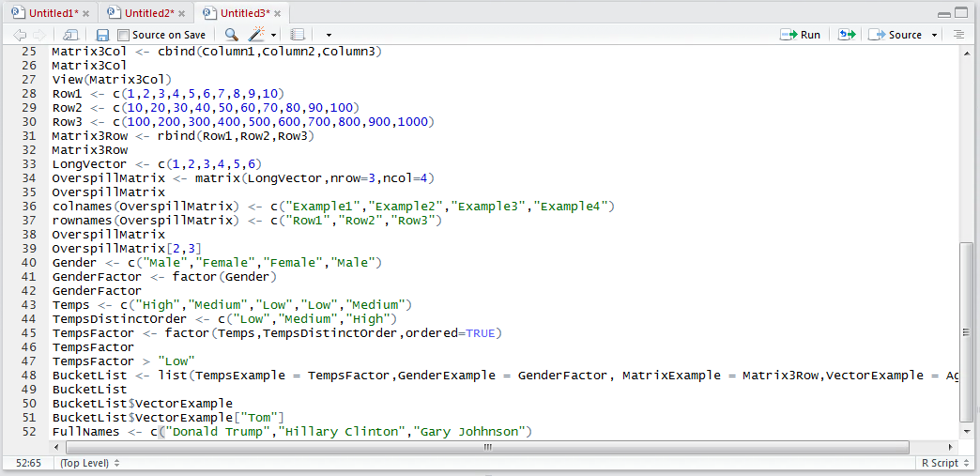Show document in new window
Image resolution: width=980 pixels, height=476 pixels.
[70, 35]
